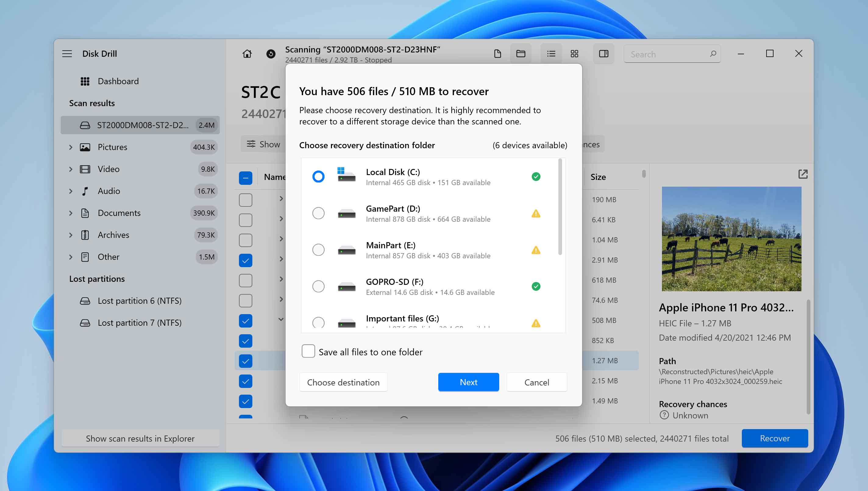Click the hamburger menu next to Disk Drill

coord(67,54)
